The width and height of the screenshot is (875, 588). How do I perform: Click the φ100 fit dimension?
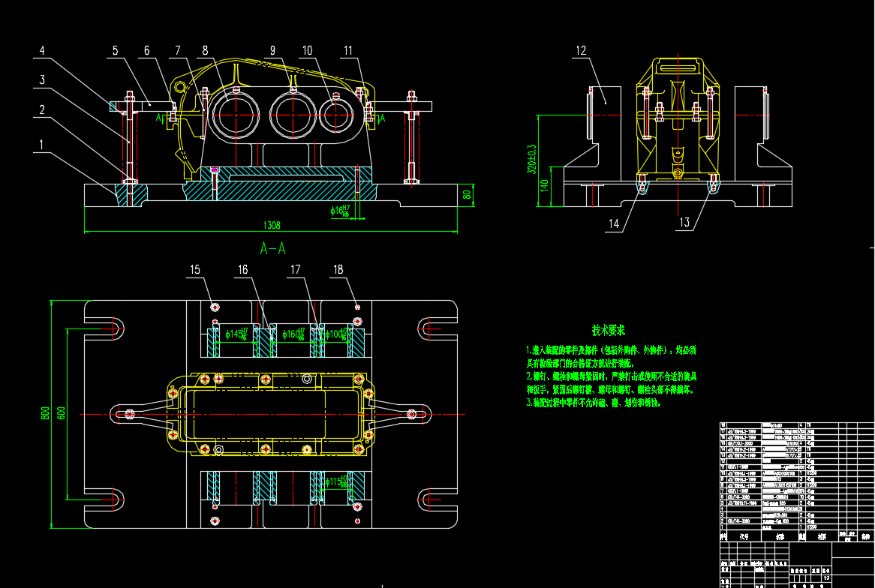coord(336,334)
